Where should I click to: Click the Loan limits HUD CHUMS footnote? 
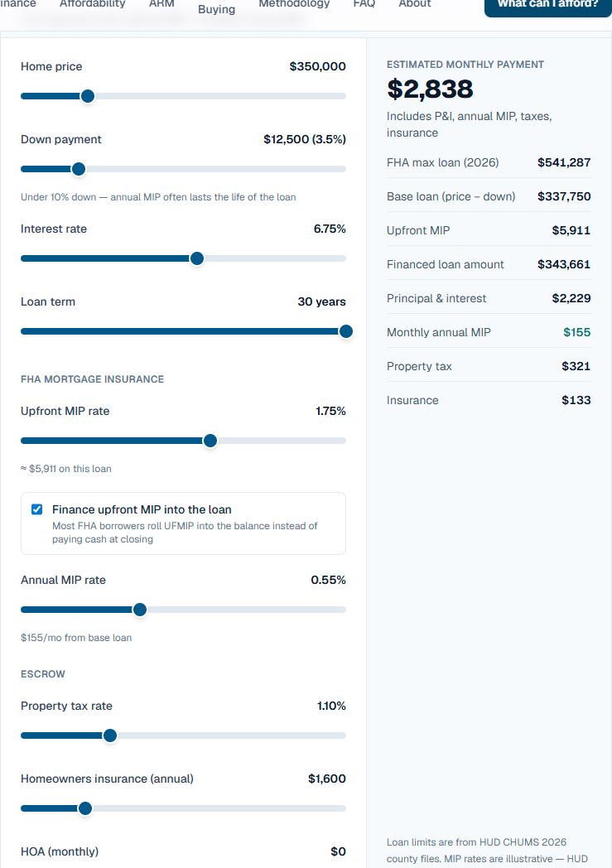point(487,851)
